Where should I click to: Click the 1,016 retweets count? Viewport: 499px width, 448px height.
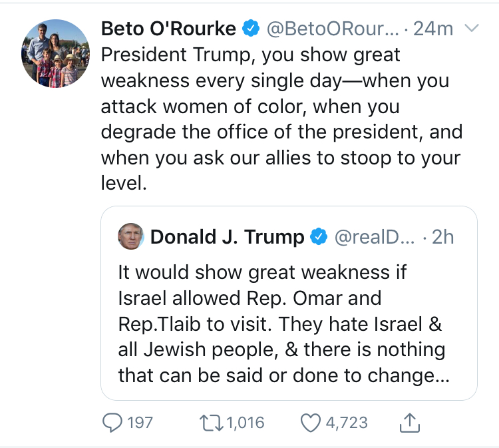(x=246, y=423)
